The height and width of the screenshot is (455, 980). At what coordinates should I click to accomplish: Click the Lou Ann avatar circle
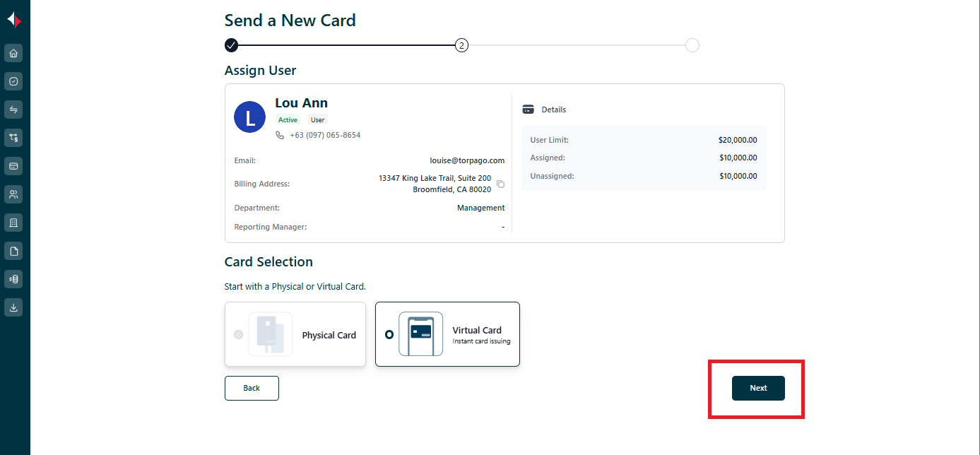click(249, 117)
